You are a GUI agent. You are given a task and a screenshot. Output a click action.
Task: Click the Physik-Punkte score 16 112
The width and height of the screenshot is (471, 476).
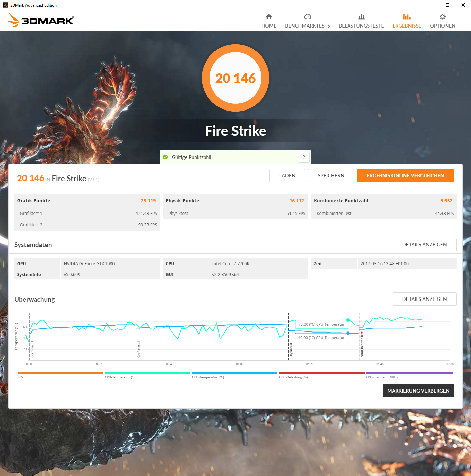point(297,201)
